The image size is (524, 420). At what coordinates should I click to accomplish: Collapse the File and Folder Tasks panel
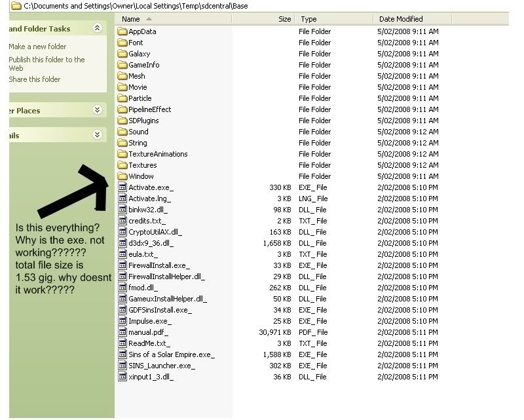(x=97, y=28)
